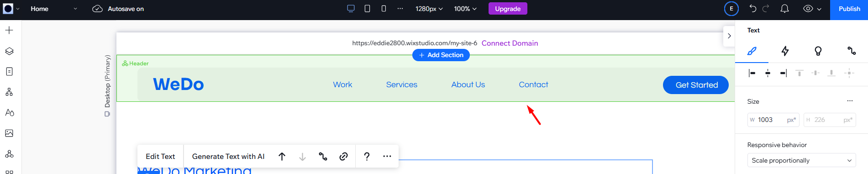Viewport: 868px width, 174px height.
Task: Publish the site
Action: (x=849, y=9)
